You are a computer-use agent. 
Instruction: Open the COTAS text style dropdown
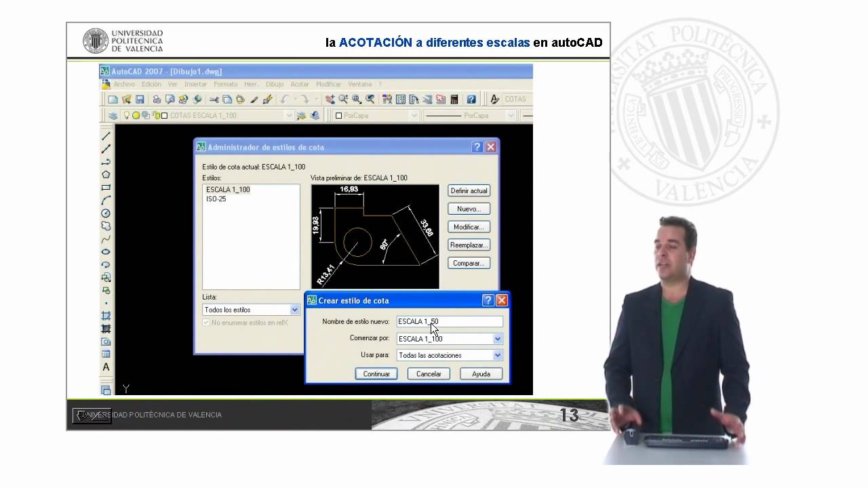pos(517,99)
